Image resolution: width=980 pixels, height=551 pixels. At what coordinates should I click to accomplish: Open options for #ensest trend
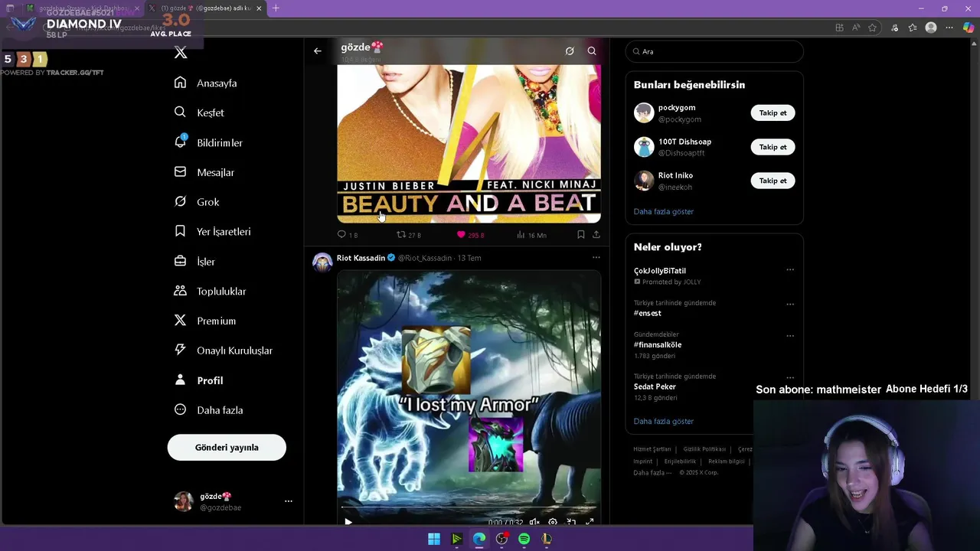790,304
